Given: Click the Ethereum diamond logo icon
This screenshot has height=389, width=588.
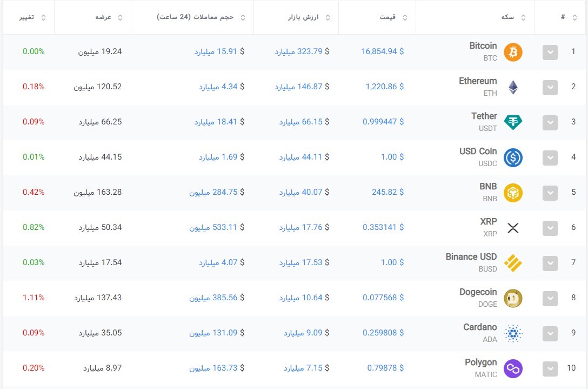Looking at the screenshot, I should (x=513, y=87).
